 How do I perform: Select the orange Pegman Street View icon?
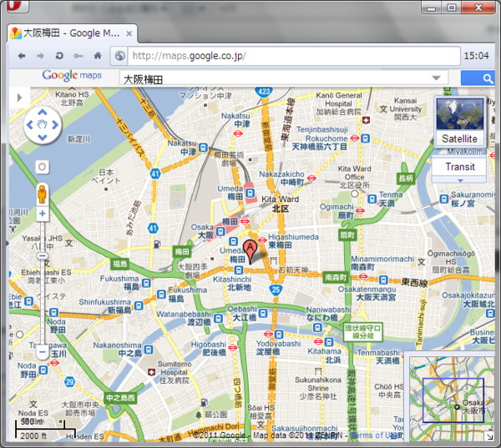(x=43, y=194)
